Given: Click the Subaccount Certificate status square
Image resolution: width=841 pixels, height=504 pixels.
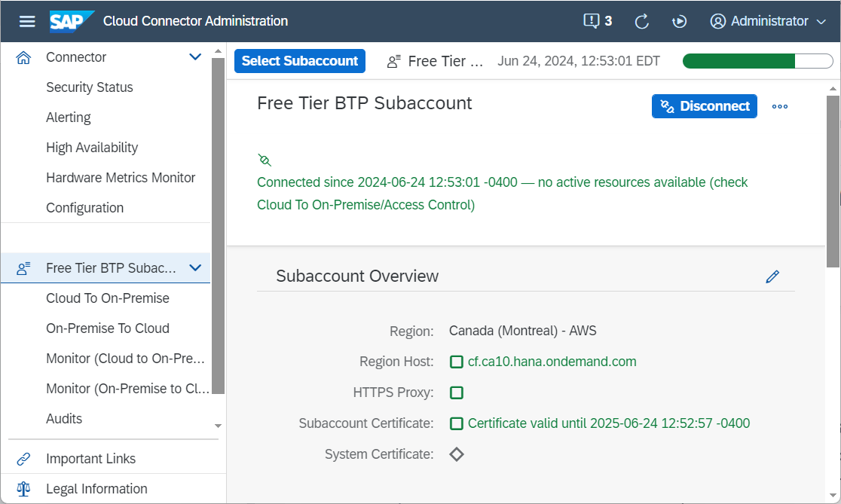Looking at the screenshot, I should [x=457, y=423].
